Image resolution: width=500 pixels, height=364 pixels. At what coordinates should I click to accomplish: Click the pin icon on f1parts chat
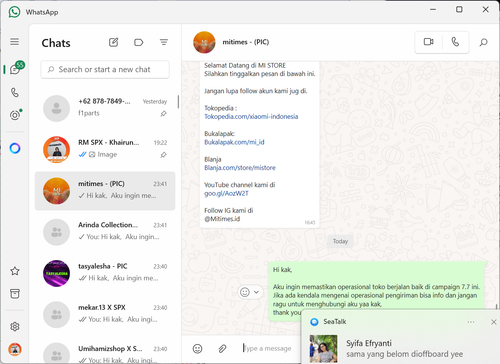(x=163, y=114)
